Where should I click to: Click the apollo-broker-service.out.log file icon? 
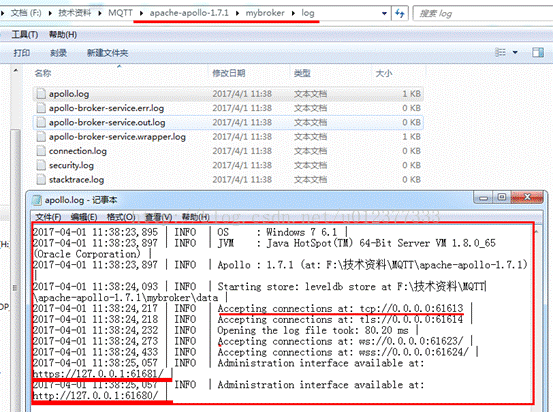click(x=41, y=122)
